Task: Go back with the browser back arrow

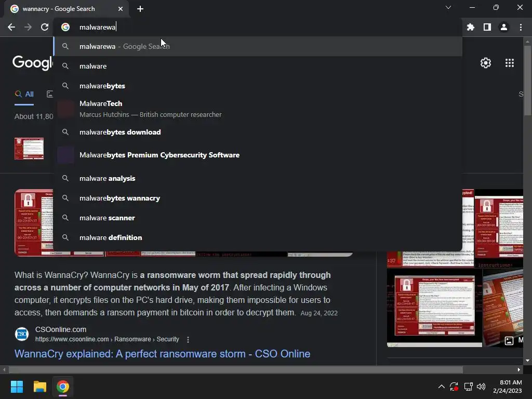Action: coord(11,27)
